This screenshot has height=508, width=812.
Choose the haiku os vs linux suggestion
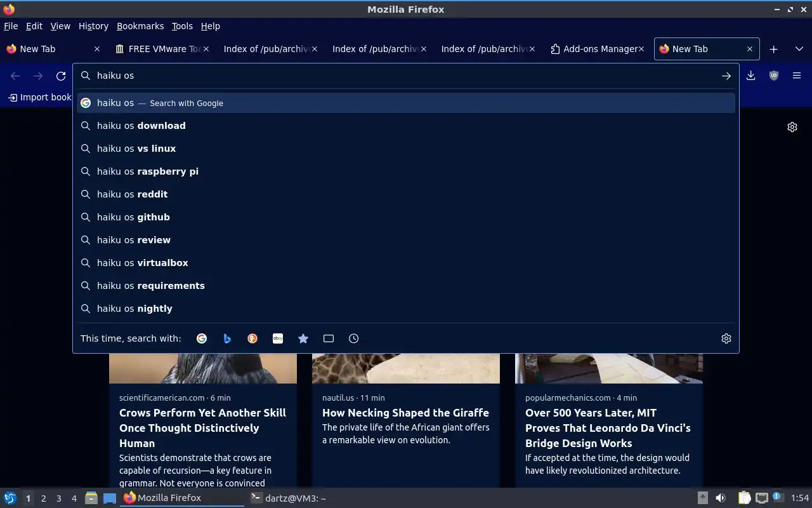(x=406, y=149)
